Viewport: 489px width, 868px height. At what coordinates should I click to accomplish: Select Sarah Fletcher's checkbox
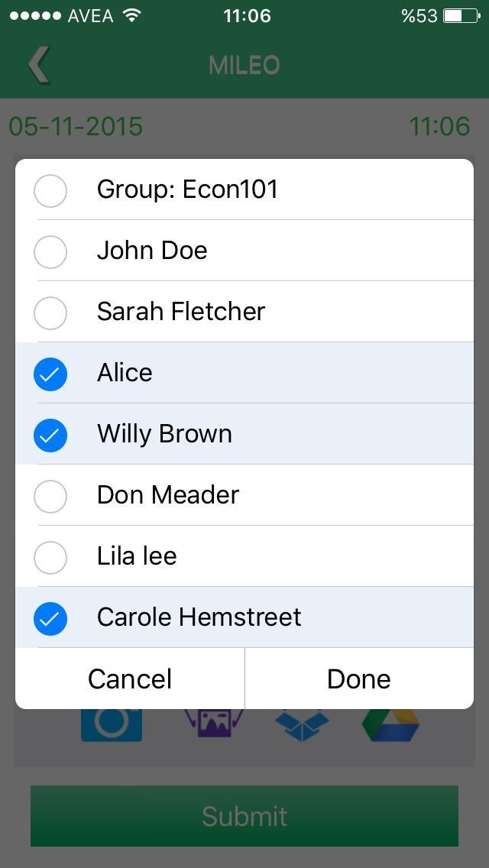click(50, 313)
